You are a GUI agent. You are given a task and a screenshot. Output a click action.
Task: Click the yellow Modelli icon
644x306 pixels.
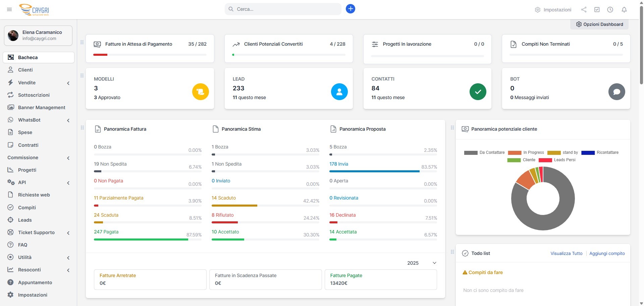pyautogui.click(x=200, y=92)
